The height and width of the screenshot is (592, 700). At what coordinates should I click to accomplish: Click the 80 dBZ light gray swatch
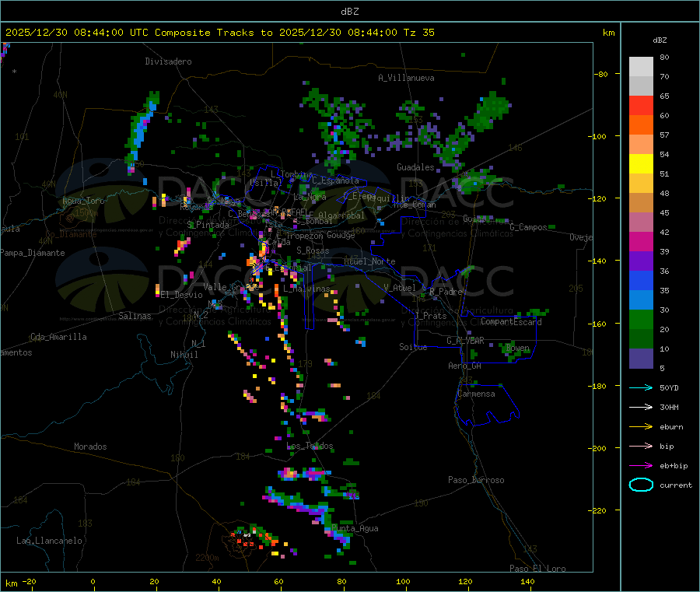click(641, 67)
